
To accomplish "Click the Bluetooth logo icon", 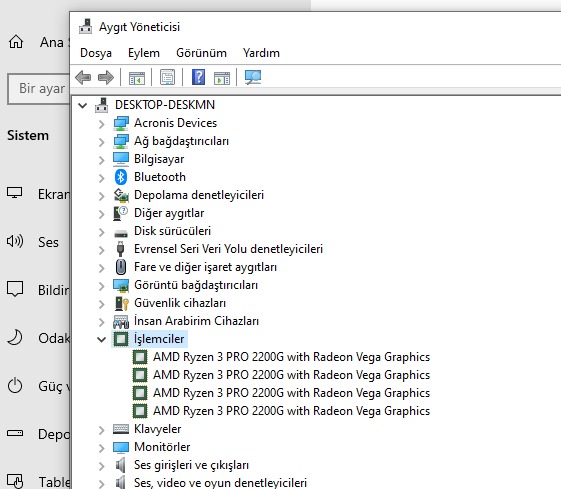I will [121, 177].
